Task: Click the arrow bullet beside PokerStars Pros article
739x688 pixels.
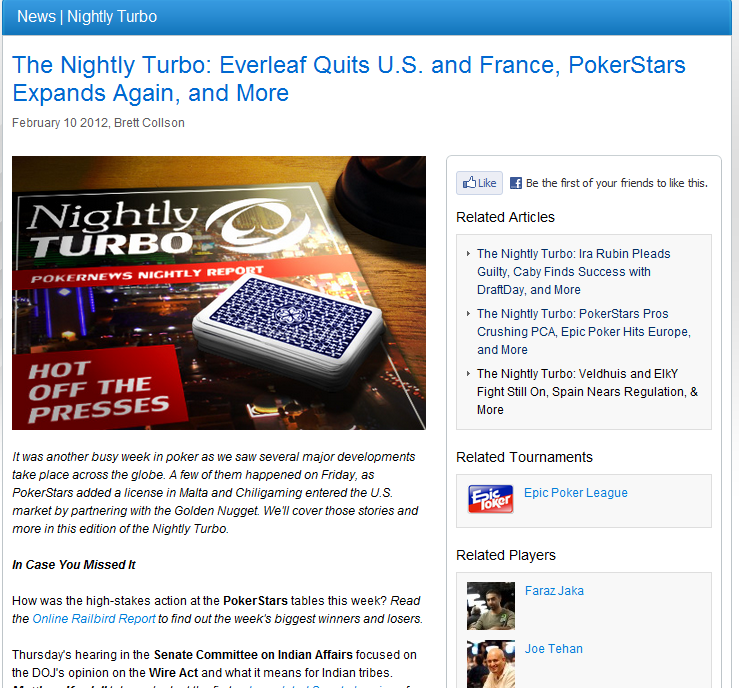Action: [468, 313]
